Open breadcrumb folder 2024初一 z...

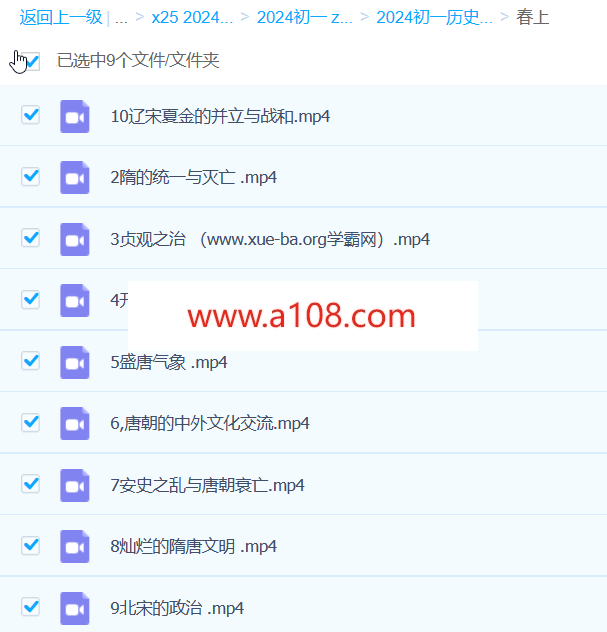(305, 17)
